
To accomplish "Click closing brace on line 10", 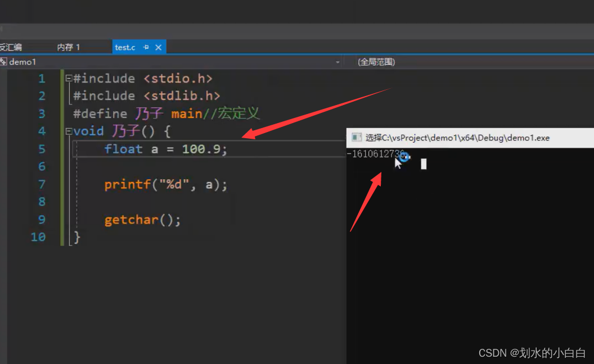I will pos(77,238).
